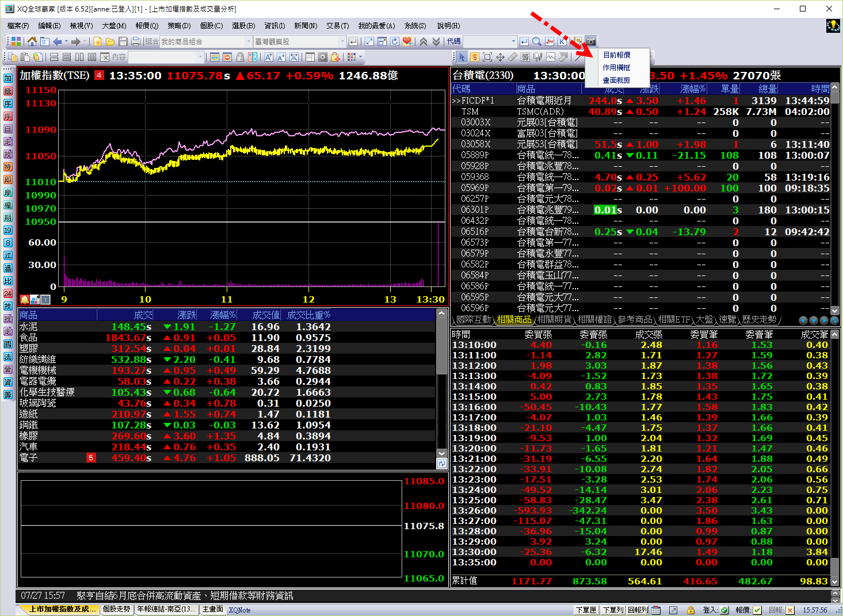
Task: Click the gold padlock icon in the status bar
Action: pyautogui.click(x=691, y=610)
